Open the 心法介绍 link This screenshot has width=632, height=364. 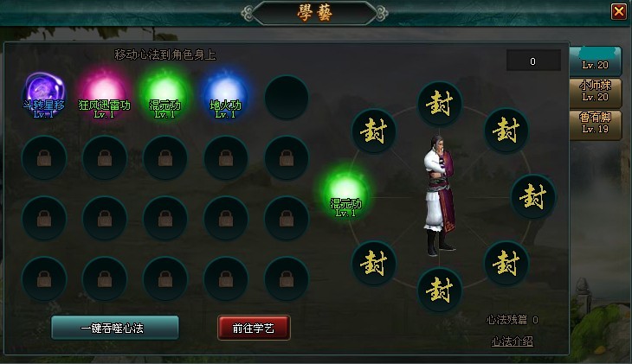coord(512,342)
